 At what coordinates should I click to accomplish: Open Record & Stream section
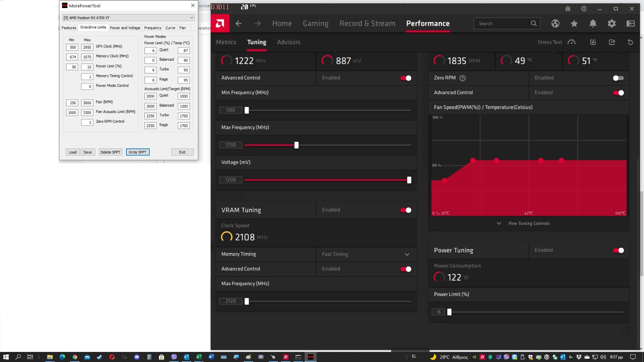pos(367,23)
